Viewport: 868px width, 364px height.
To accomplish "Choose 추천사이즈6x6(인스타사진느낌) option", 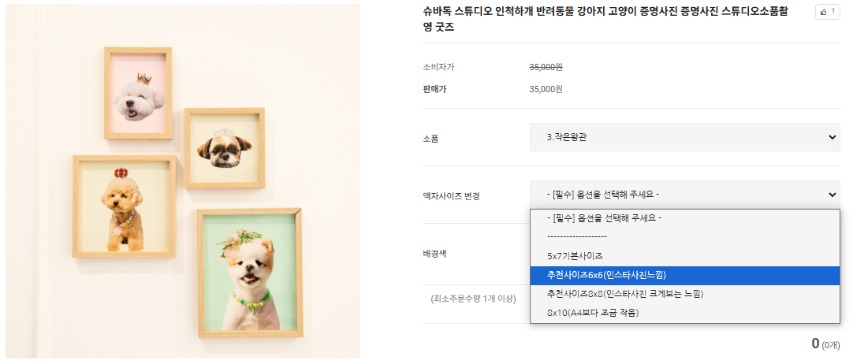I will [606, 275].
